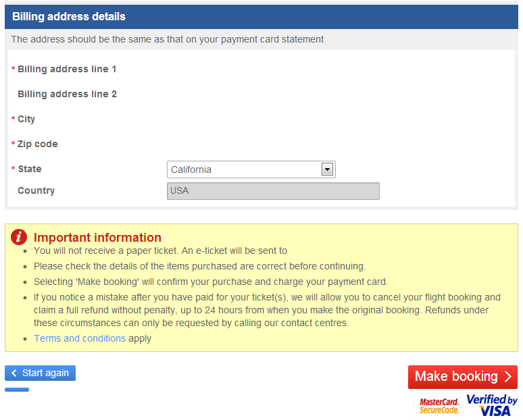Click the Important information heading
Image resolution: width=523 pixels, height=420 pixels.
pyautogui.click(x=97, y=237)
